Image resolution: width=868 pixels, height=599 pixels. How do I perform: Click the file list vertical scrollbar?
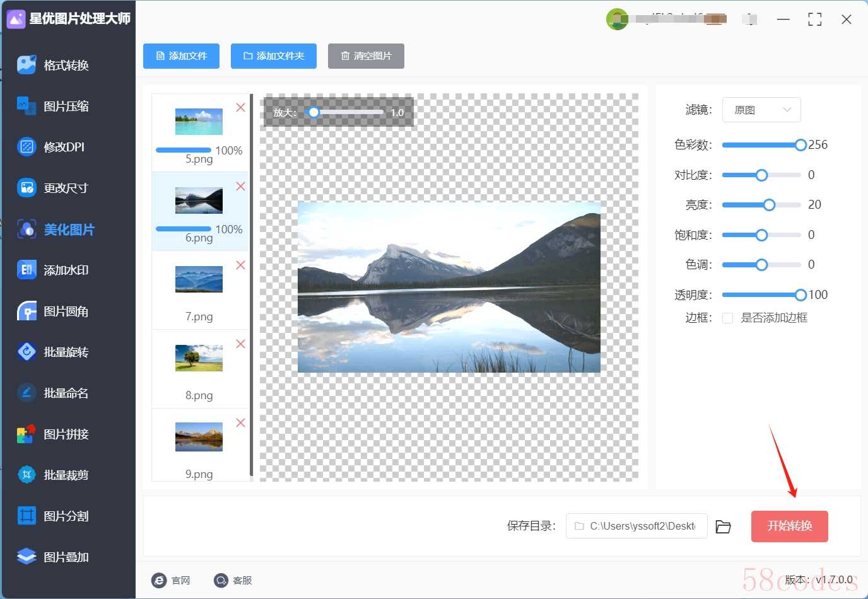pos(252,285)
